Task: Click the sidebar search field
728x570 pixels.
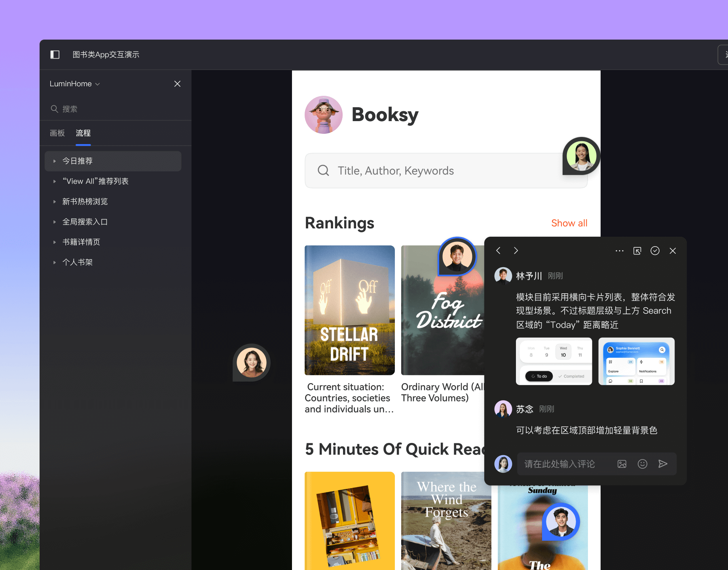Action: tap(115, 109)
